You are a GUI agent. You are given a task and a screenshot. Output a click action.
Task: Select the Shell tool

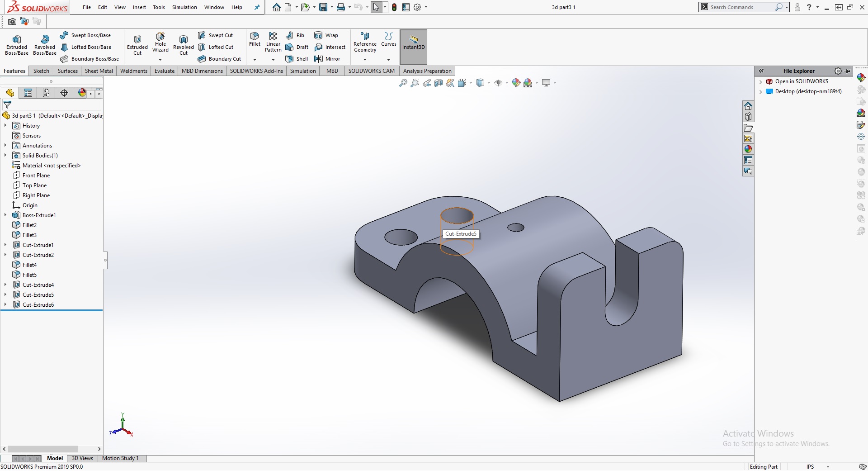[297, 59]
